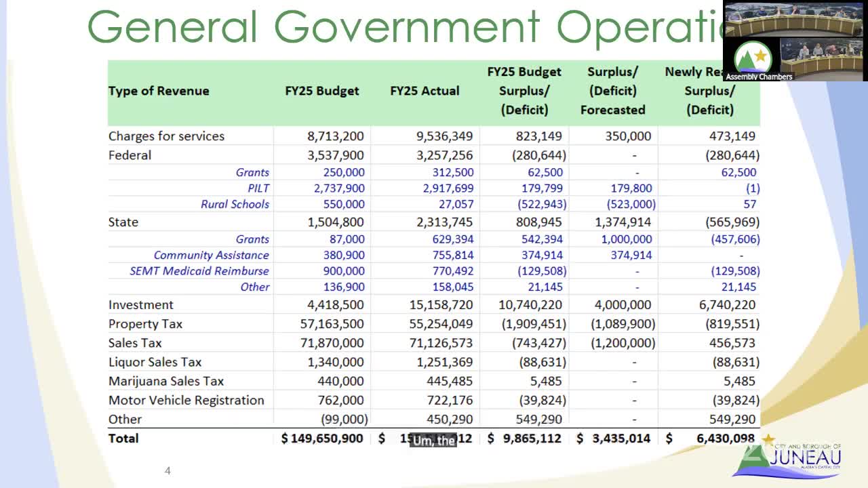
Task: Click the FY25 Budget column header
Action: pos(322,91)
